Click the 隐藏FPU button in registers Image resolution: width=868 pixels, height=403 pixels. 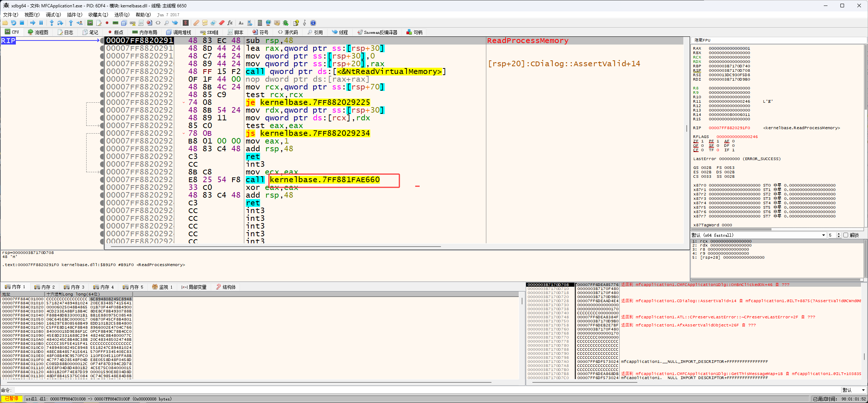click(702, 40)
